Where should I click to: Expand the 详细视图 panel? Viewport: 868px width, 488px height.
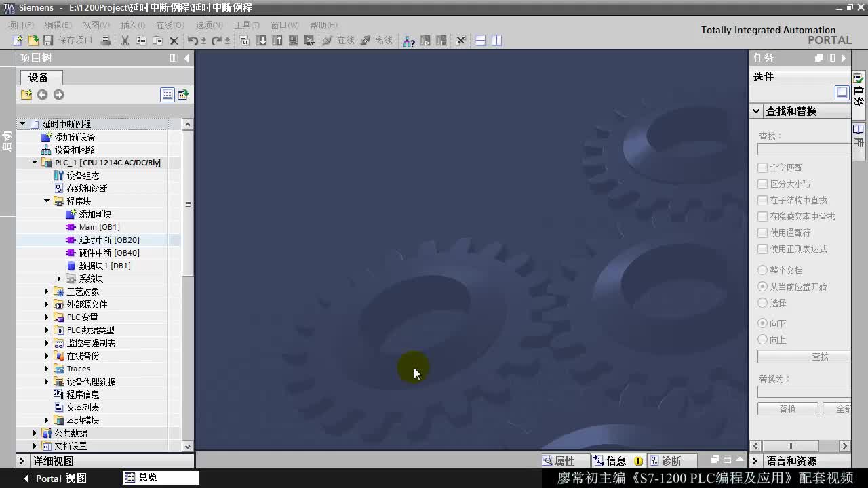point(22,461)
